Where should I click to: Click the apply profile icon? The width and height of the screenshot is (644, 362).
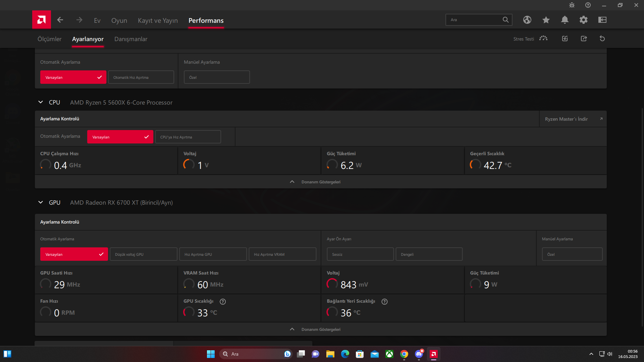tap(565, 39)
